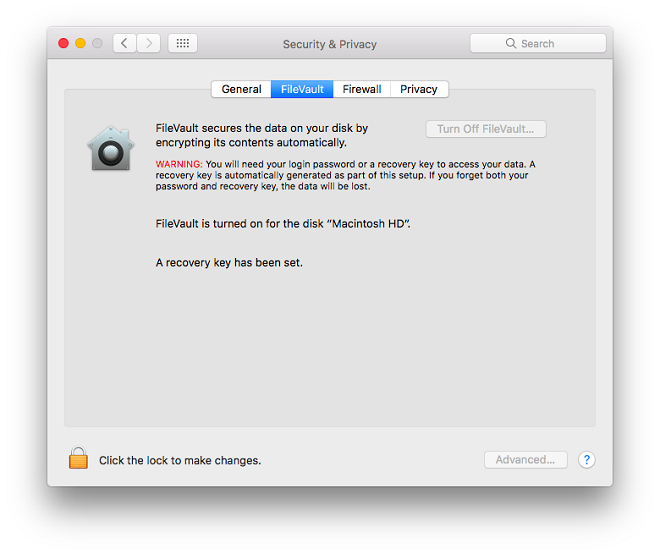Minimize the window with the yellow button
The width and height of the screenshot is (660, 554).
coord(80,43)
